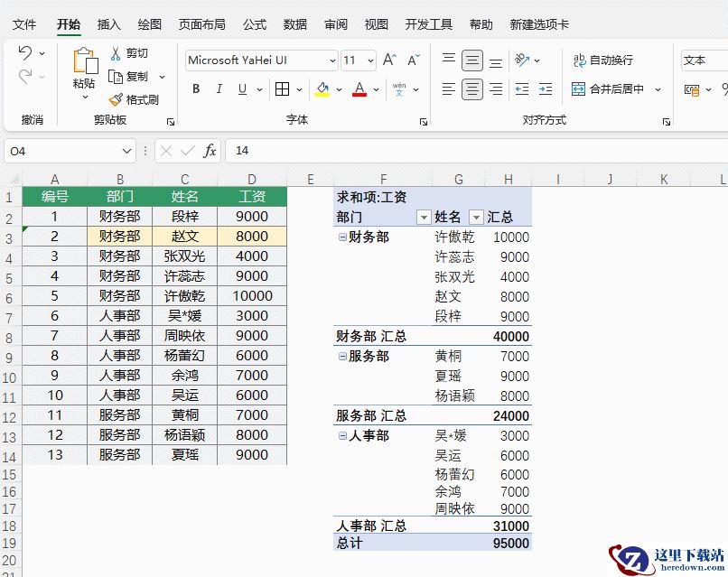Decrease font size with smaller A icon
The width and height of the screenshot is (728, 577).
pos(413,60)
